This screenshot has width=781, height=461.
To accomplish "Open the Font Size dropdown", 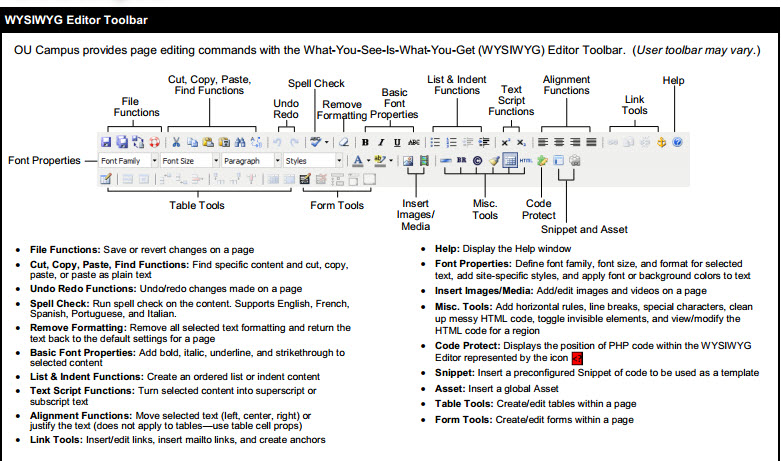I will [190, 161].
